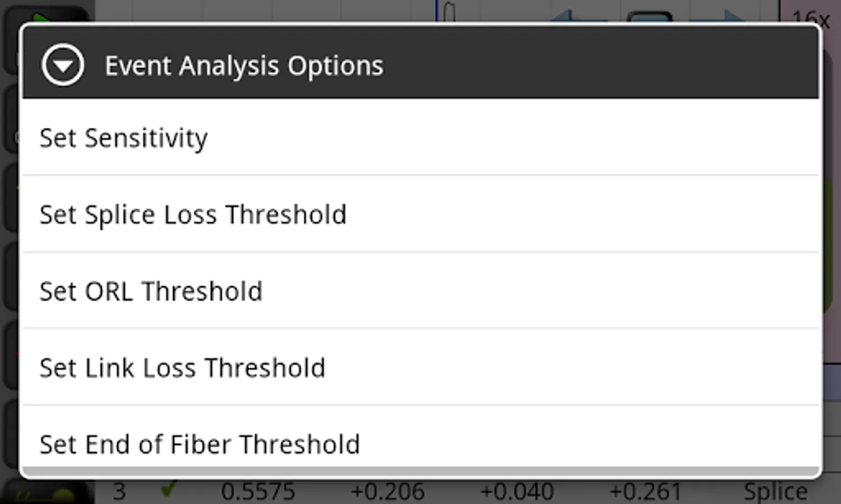Open the Set Sensitivity option
Image resolution: width=841 pixels, height=504 pixels.
(x=420, y=138)
